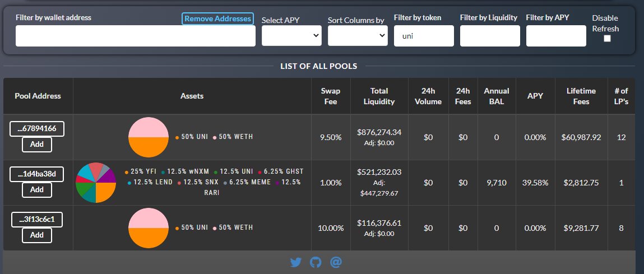Open the Sort Columns by dropdown

tap(358, 35)
